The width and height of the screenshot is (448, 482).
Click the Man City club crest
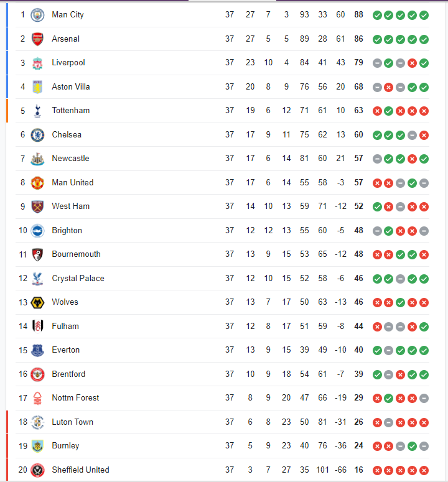click(37, 15)
